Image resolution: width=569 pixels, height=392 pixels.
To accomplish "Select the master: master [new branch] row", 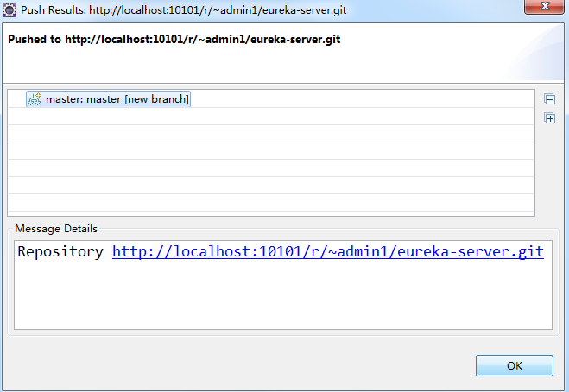I will point(108,99).
